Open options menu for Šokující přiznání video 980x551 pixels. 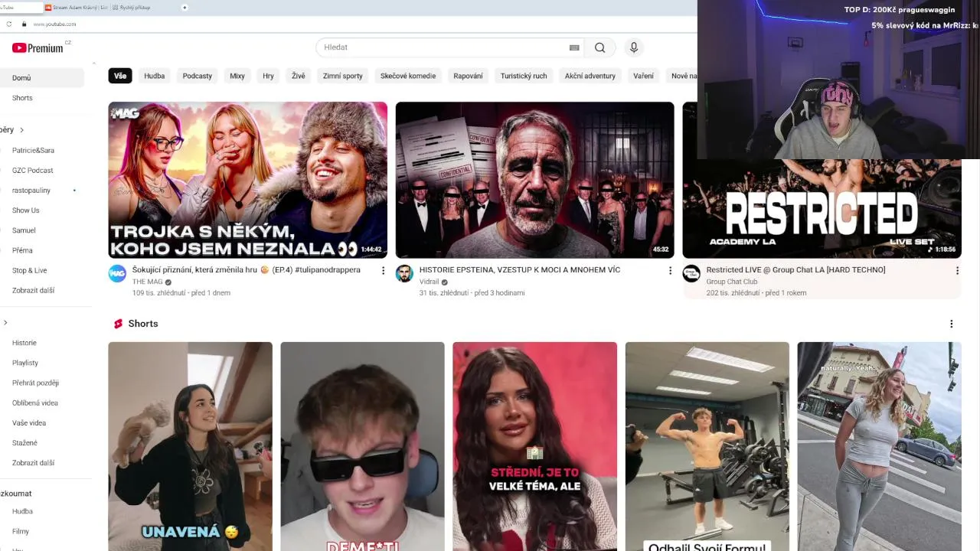(383, 270)
